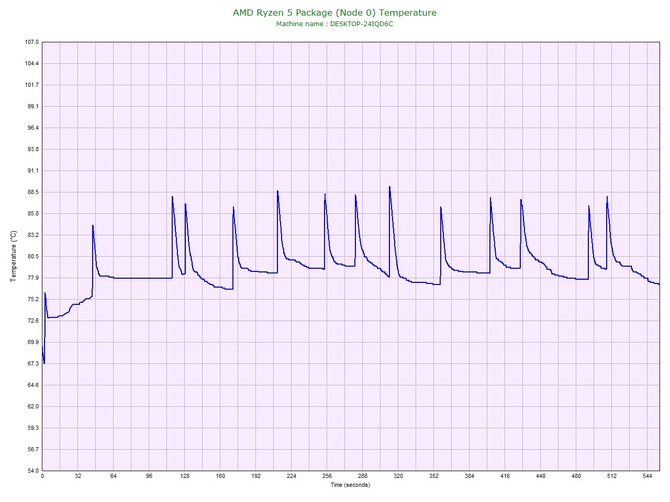Image resolution: width=670 pixels, height=502 pixels.
Task: Click the 80.5 y-axis value
Action: (32, 257)
